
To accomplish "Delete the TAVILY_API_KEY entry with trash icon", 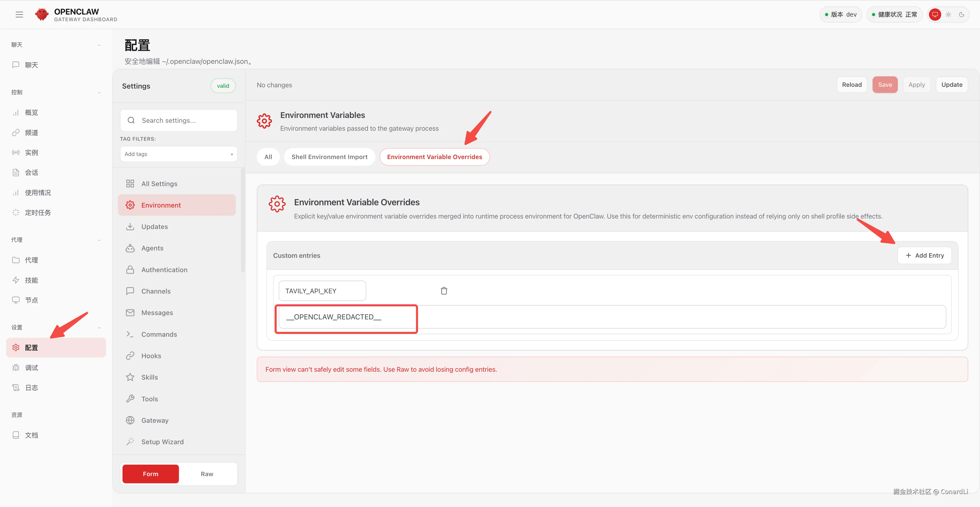I will (x=444, y=291).
